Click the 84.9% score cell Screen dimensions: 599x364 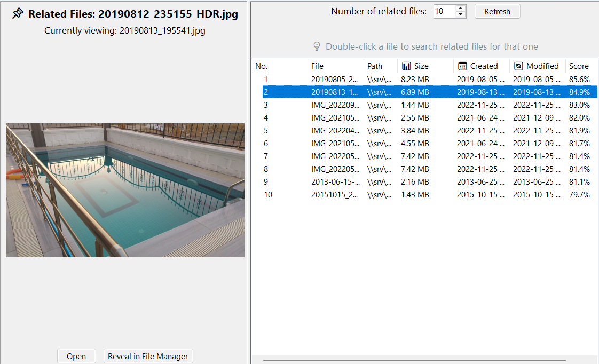(579, 92)
